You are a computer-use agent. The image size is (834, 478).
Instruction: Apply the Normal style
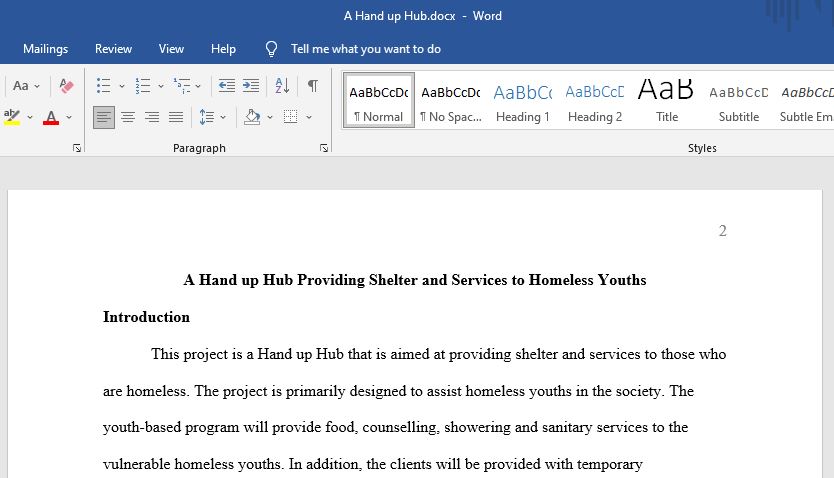pos(379,100)
